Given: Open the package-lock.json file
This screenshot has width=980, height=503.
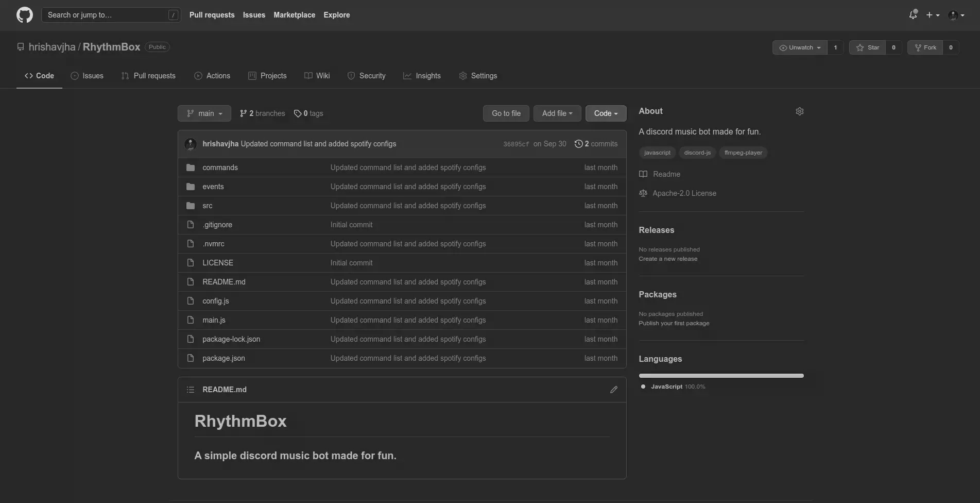Looking at the screenshot, I should [231, 339].
